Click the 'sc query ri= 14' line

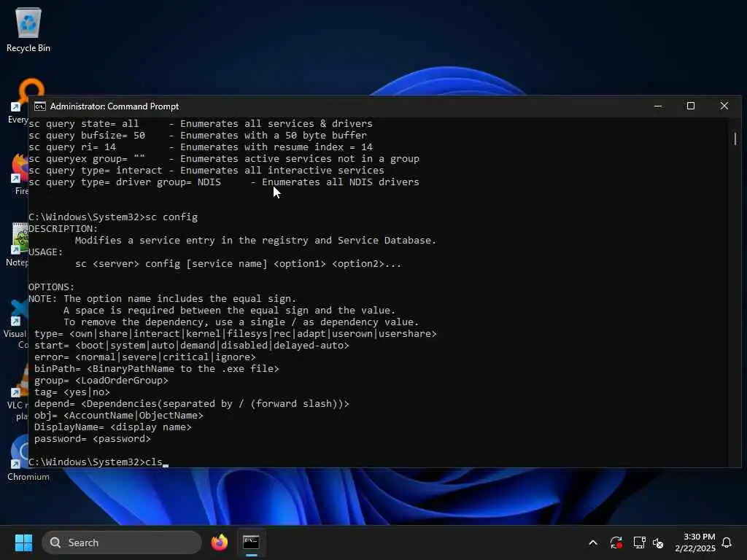point(201,147)
